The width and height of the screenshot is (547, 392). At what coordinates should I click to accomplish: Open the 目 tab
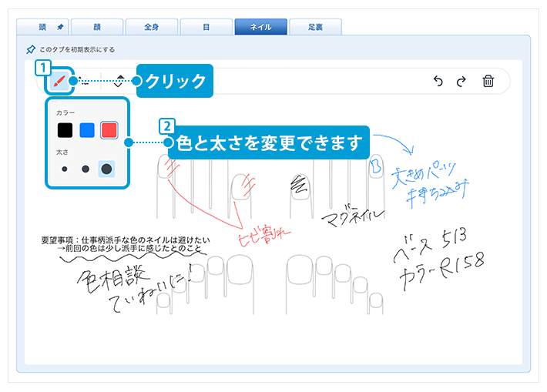click(x=206, y=27)
